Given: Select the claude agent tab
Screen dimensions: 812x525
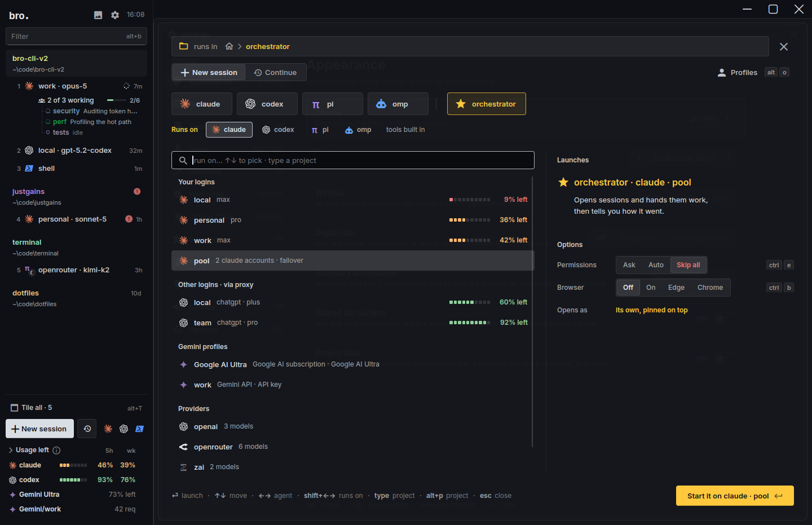Looking at the screenshot, I should (x=202, y=104).
